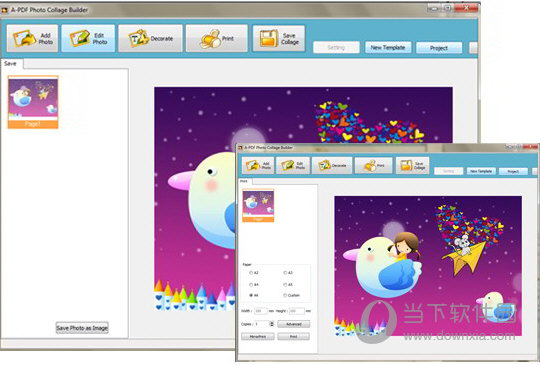The width and height of the screenshot is (540, 365).
Task: Click New Template in front window
Action: [481, 171]
